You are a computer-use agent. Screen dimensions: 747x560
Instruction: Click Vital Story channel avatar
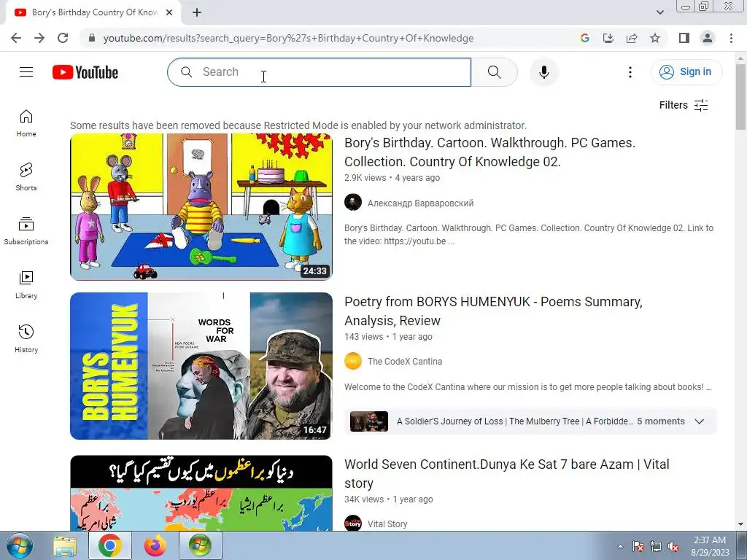tap(353, 524)
